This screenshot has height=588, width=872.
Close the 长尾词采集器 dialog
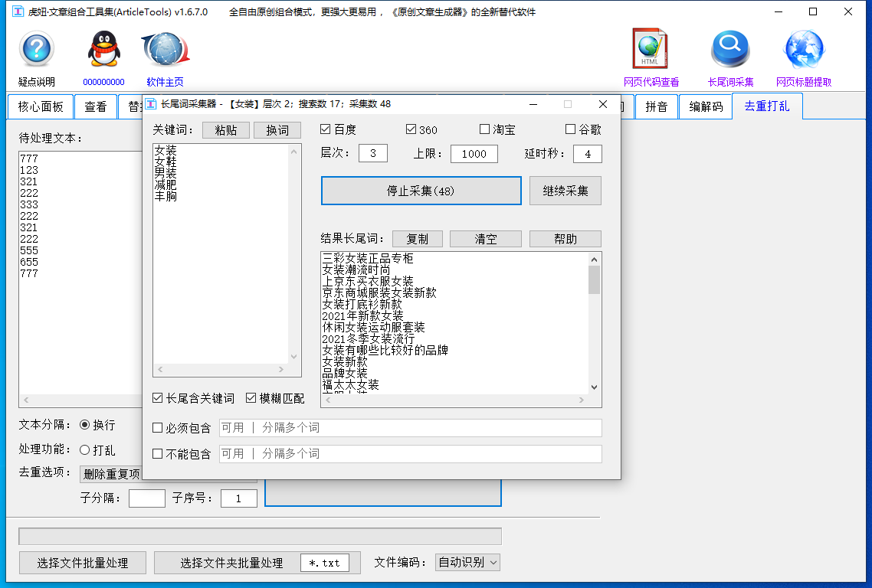pos(603,104)
